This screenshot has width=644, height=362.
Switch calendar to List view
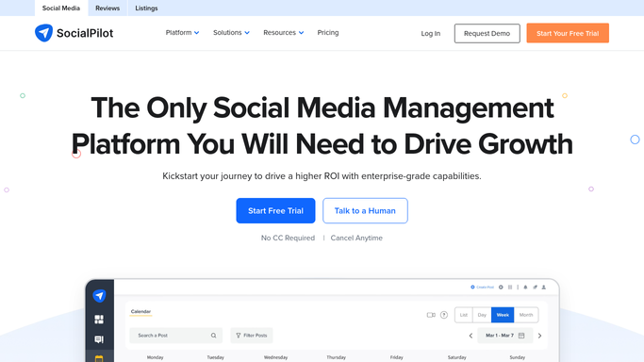(x=464, y=315)
